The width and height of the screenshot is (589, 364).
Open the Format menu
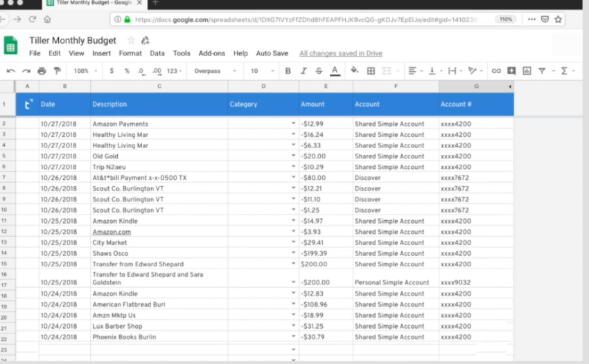click(130, 53)
